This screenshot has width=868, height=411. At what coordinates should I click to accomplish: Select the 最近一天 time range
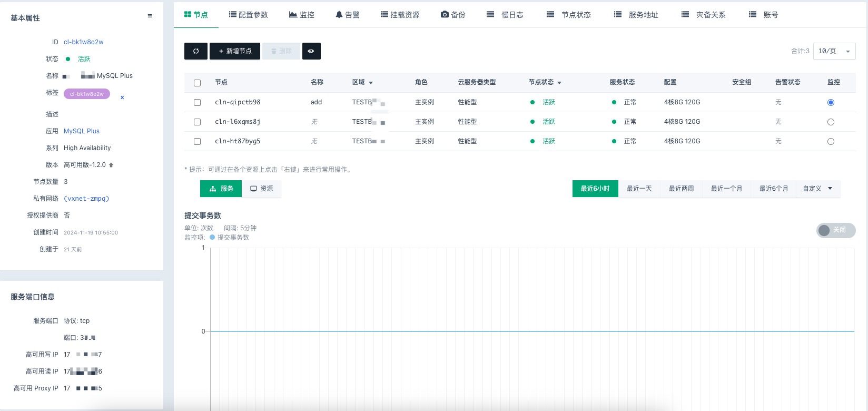click(639, 189)
